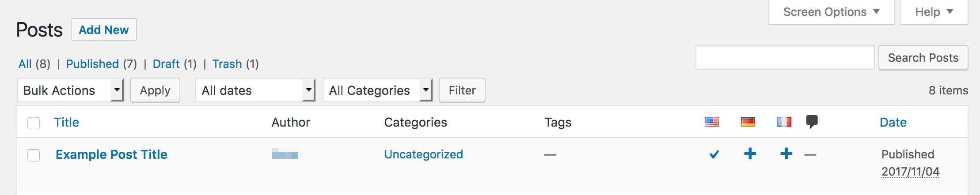Screen dimensions: 980x195
Task: Add German translation with plus icon
Action: click(750, 154)
